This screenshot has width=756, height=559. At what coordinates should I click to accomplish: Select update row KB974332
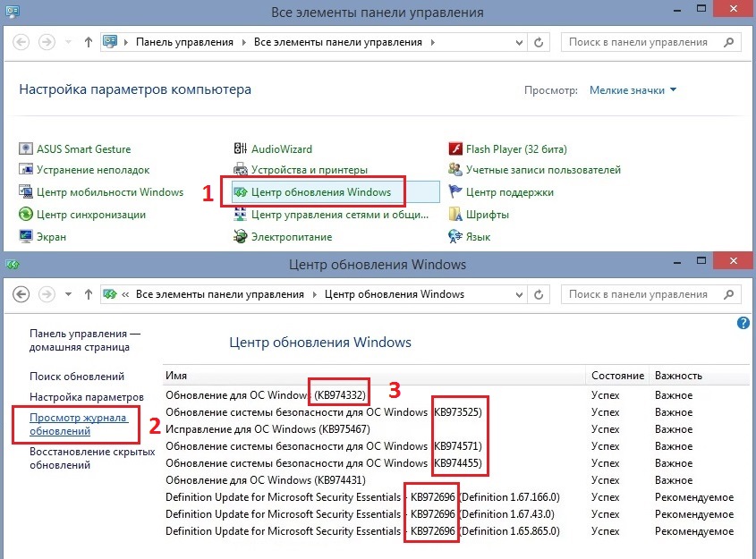click(x=454, y=395)
